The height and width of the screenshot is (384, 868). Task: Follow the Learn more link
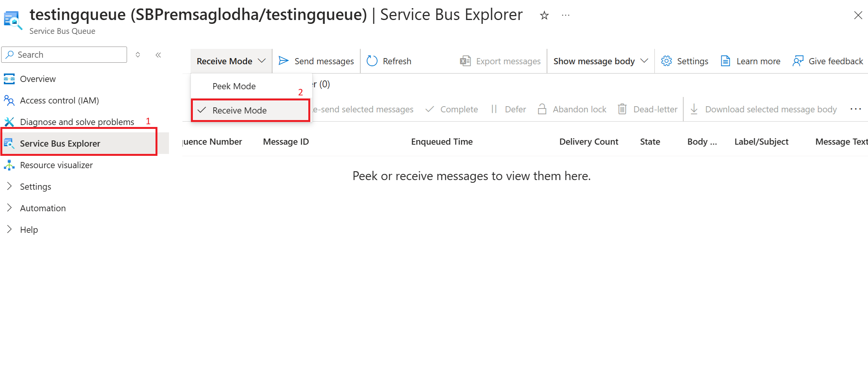[x=751, y=61]
